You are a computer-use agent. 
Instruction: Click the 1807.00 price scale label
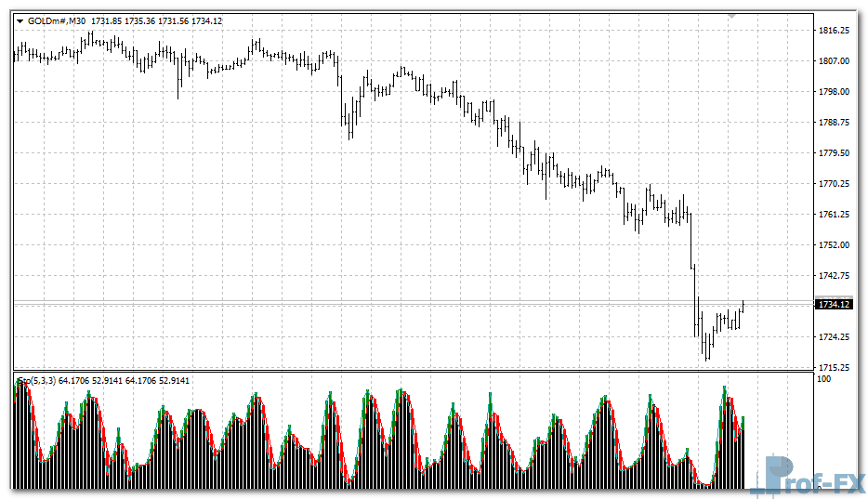click(x=834, y=61)
